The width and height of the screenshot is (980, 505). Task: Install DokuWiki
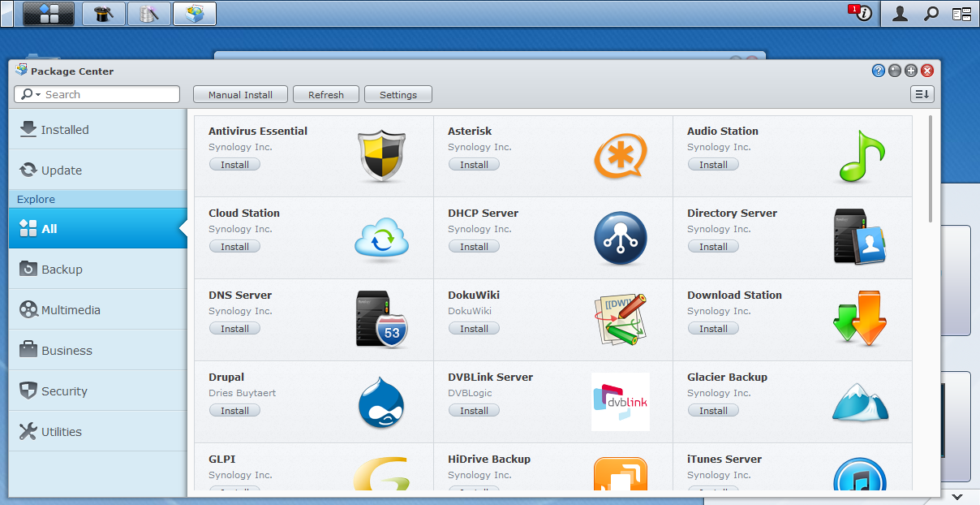tap(474, 328)
